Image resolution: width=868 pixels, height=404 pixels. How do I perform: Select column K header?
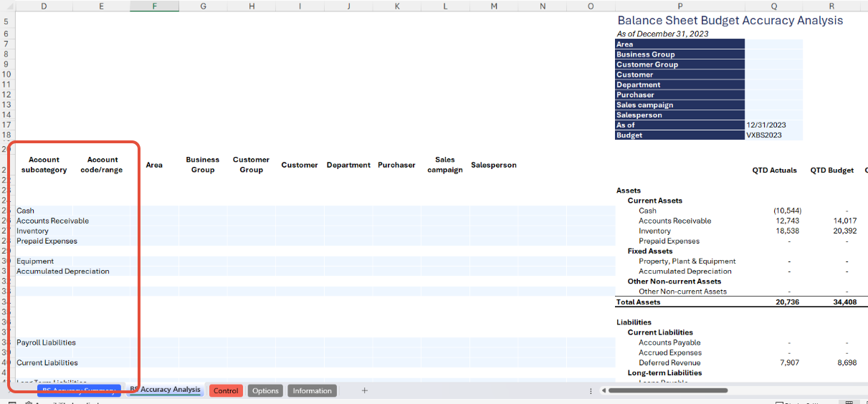tap(396, 6)
